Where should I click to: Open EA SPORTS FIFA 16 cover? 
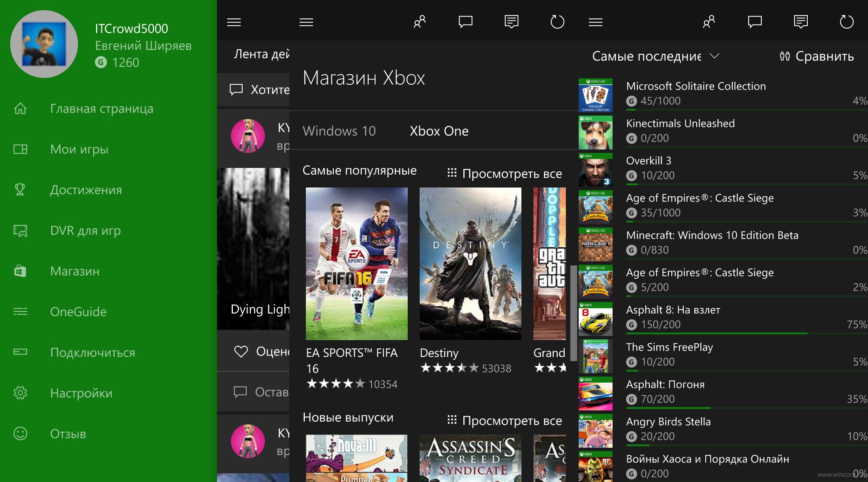click(x=357, y=264)
